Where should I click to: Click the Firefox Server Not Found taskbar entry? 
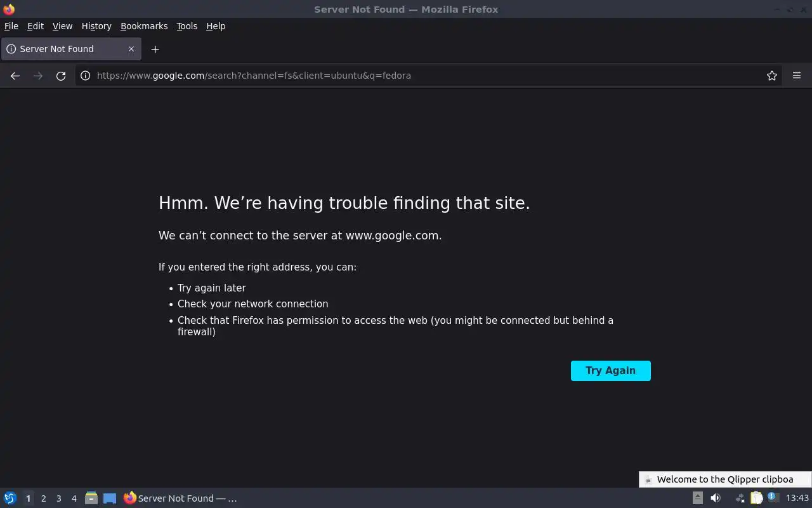[180, 498]
